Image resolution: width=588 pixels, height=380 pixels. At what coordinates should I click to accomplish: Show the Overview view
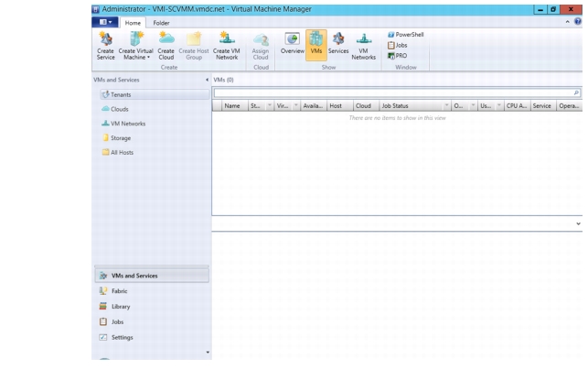point(292,43)
